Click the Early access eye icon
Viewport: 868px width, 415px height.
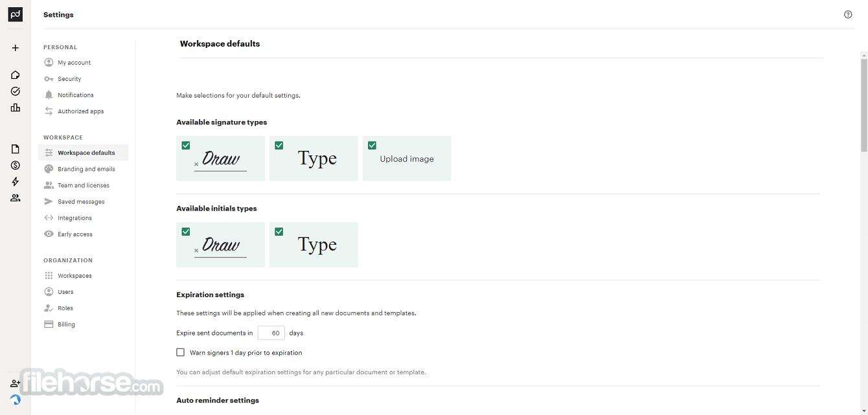pos(49,234)
